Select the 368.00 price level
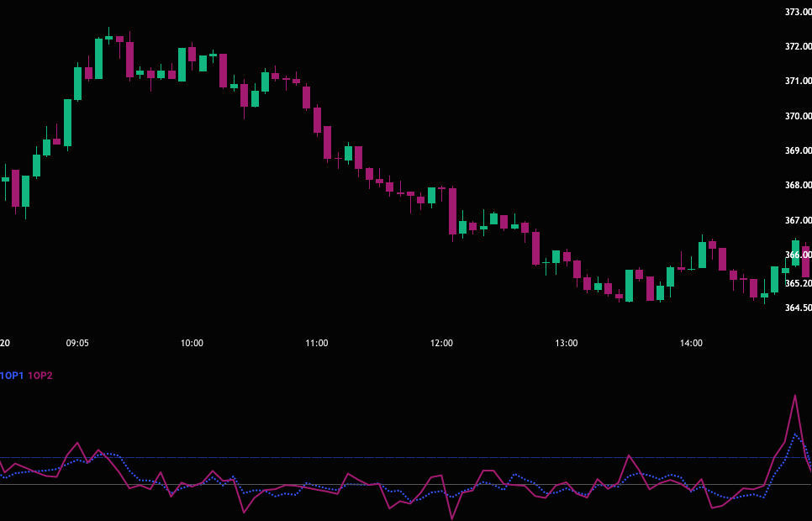This screenshot has height=521, width=812. [x=797, y=185]
